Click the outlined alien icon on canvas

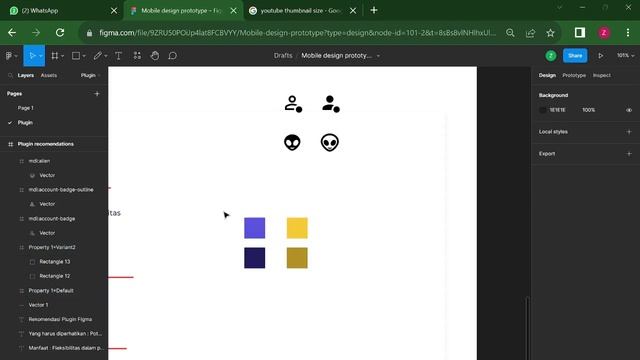click(x=330, y=142)
